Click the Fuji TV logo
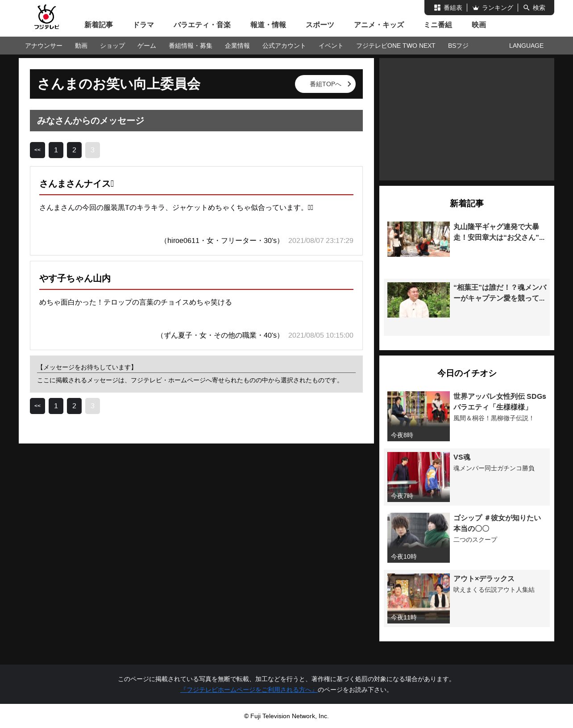573x728 pixels. click(x=46, y=17)
